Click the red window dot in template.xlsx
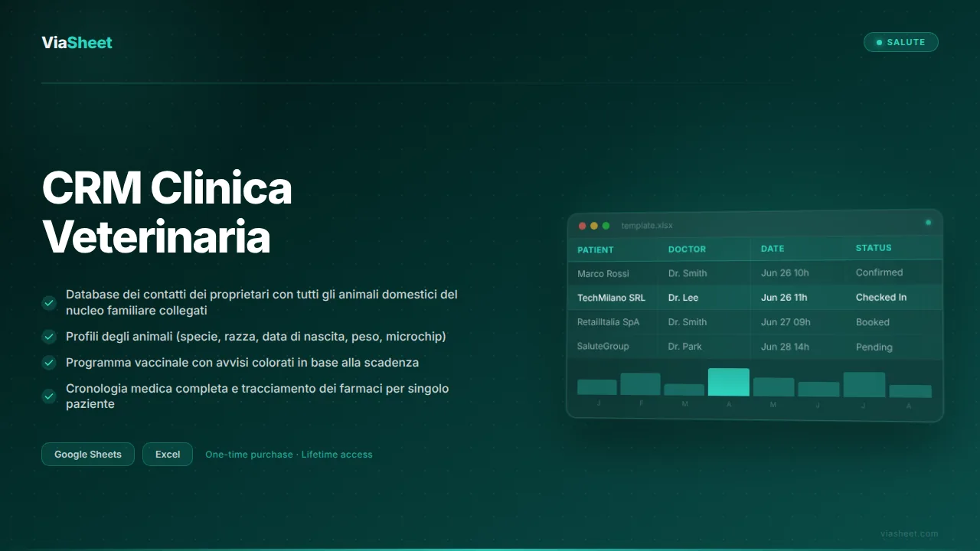The height and width of the screenshot is (551, 980). point(582,226)
